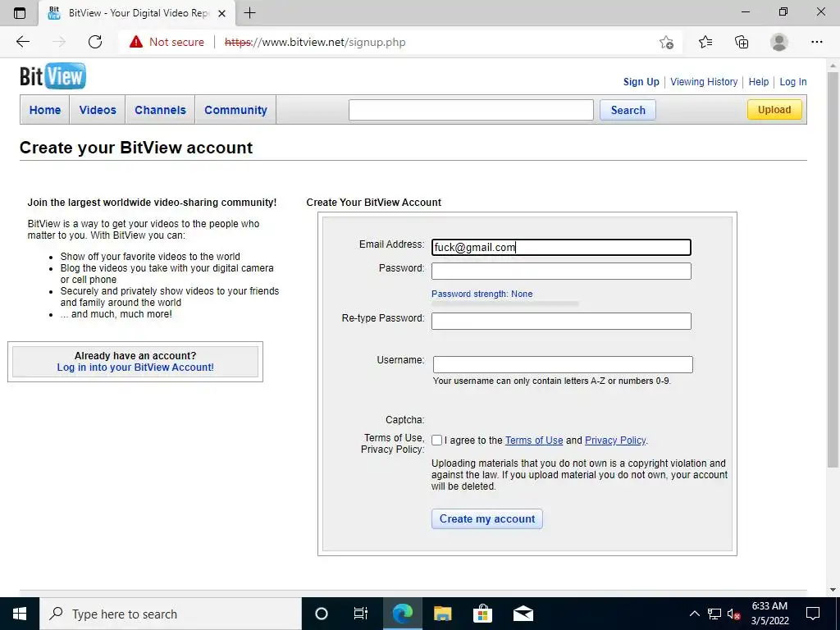This screenshot has height=630, width=840.
Task: Click the Windows taskbar search box
Action: click(171, 614)
